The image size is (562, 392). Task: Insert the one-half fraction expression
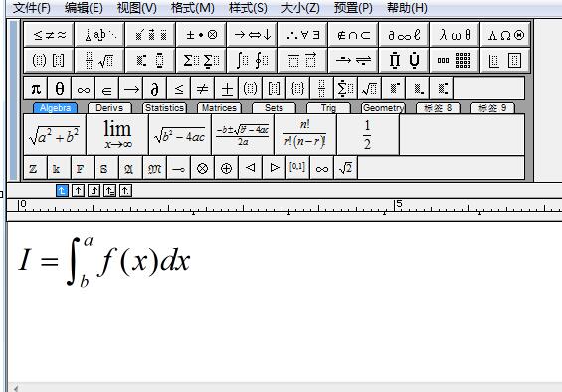[368, 135]
